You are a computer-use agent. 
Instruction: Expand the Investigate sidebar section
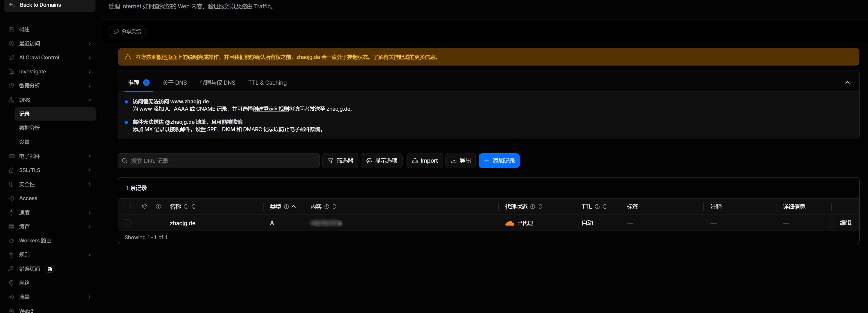click(x=89, y=72)
